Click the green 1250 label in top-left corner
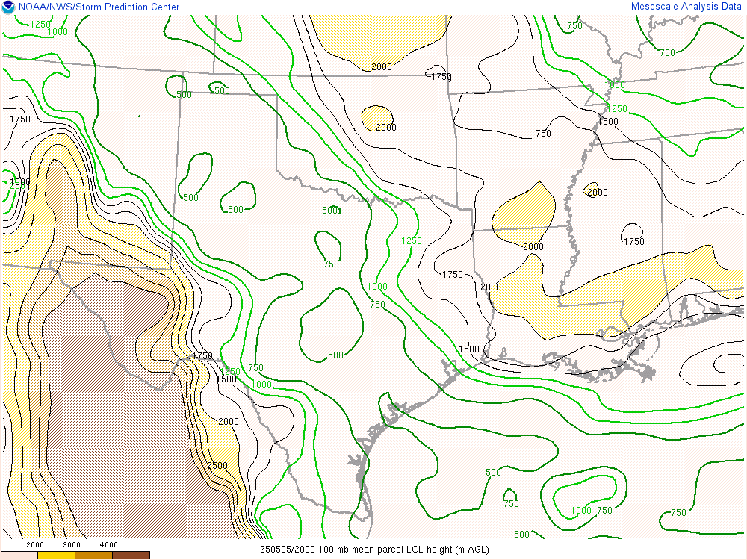Screen dimensions: 747x560 (x=40, y=25)
